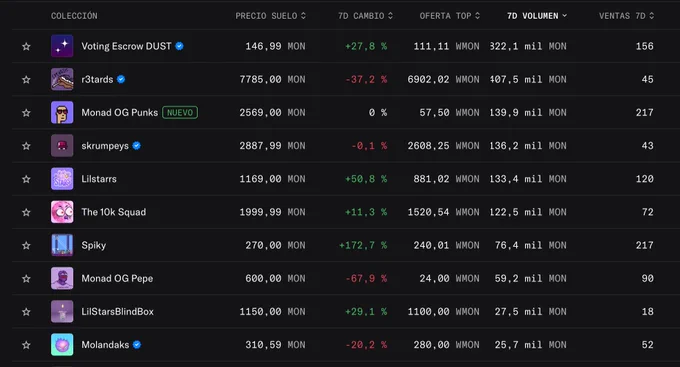
Task: Click the LilStarsBlindBox thumbnail image
Action: pyautogui.click(x=62, y=311)
